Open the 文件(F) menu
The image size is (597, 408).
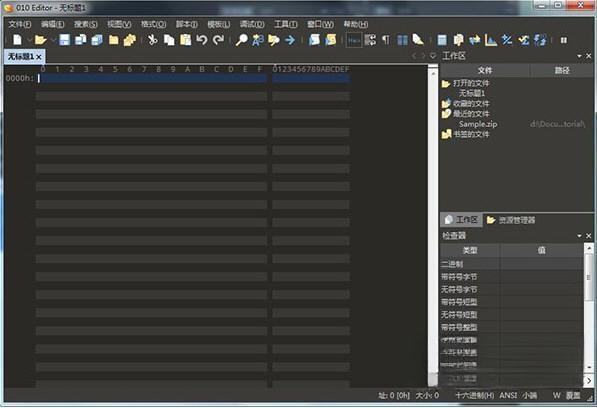pyautogui.click(x=20, y=24)
